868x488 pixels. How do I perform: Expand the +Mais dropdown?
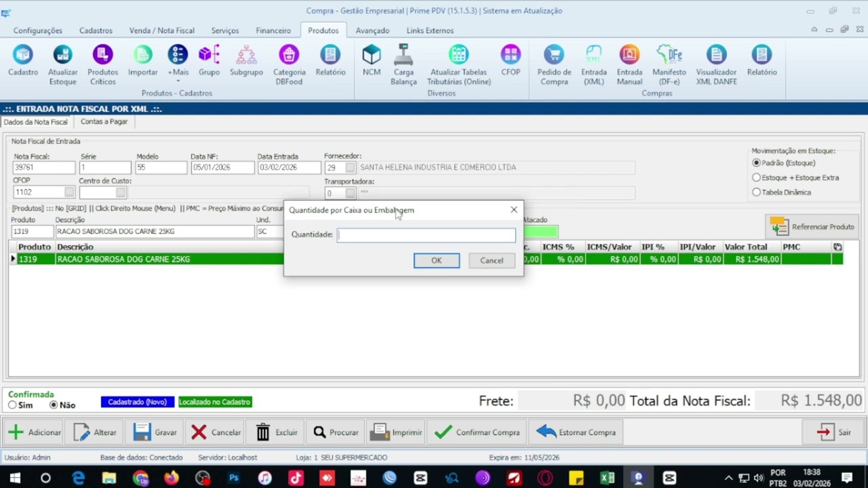pos(178,65)
